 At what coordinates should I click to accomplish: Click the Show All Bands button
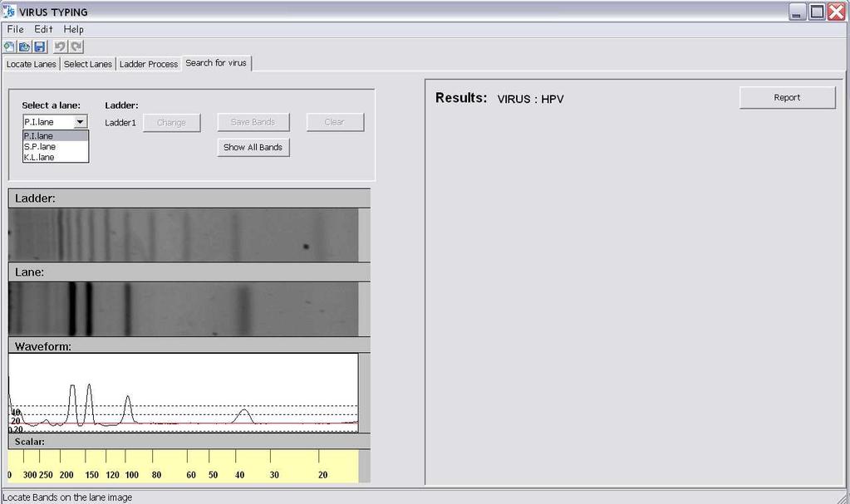point(253,147)
